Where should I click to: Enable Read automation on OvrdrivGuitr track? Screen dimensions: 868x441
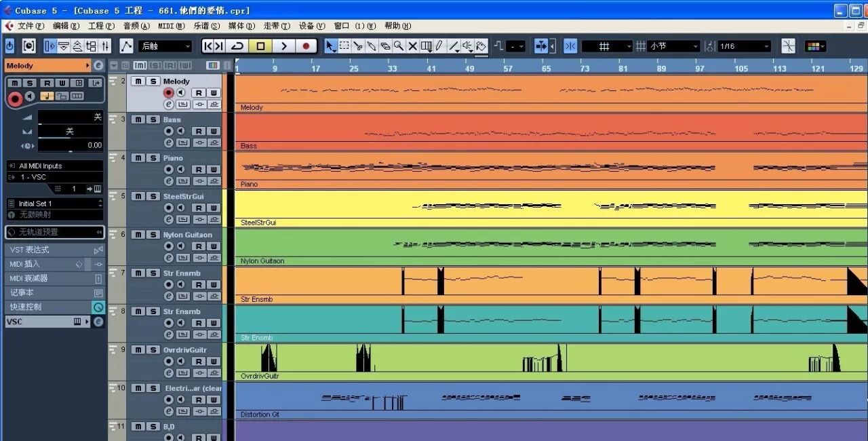tap(199, 362)
